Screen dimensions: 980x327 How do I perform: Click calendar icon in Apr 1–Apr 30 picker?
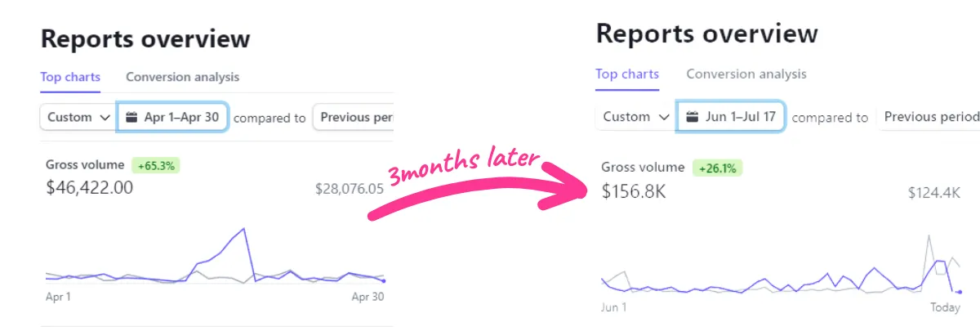(x=131, y=117)
